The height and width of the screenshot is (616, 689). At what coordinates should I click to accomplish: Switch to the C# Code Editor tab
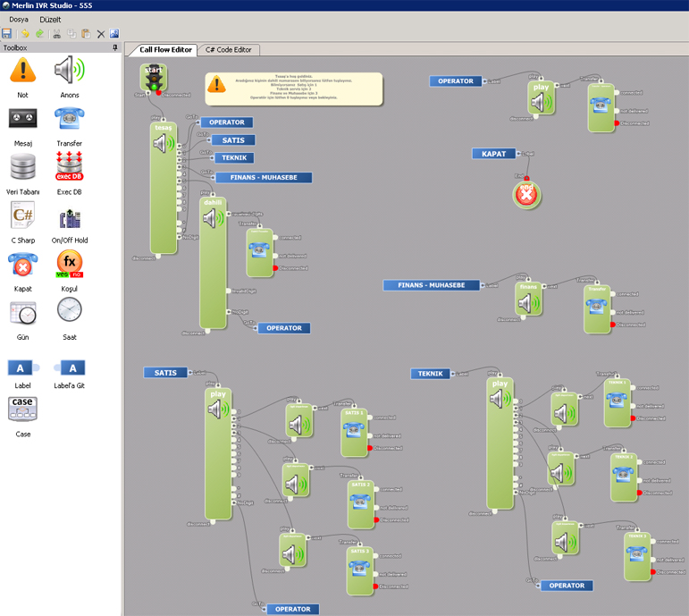(229, 50)
